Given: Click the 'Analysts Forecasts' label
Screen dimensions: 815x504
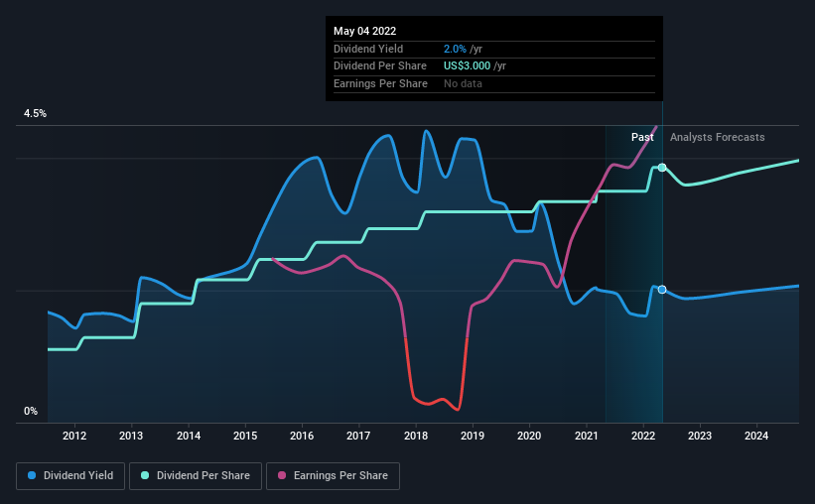Looking at the screenshot, I should (x=718, y=137).
